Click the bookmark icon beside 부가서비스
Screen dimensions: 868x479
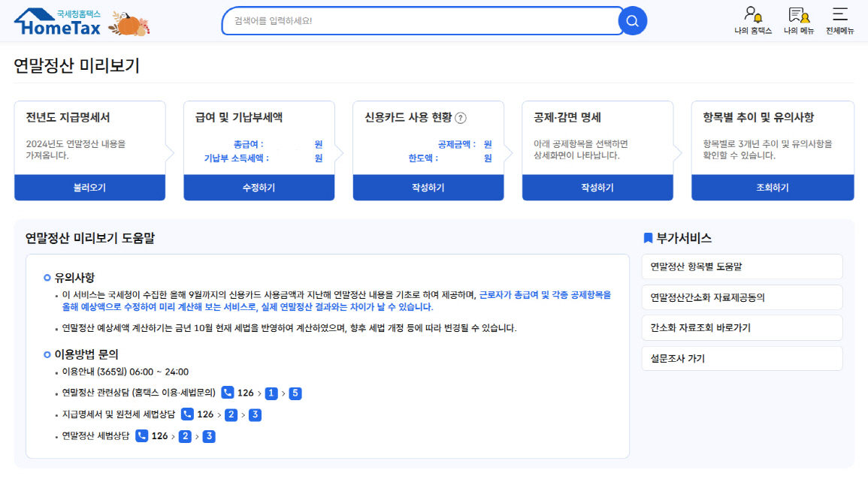click(x=648, y=238)
